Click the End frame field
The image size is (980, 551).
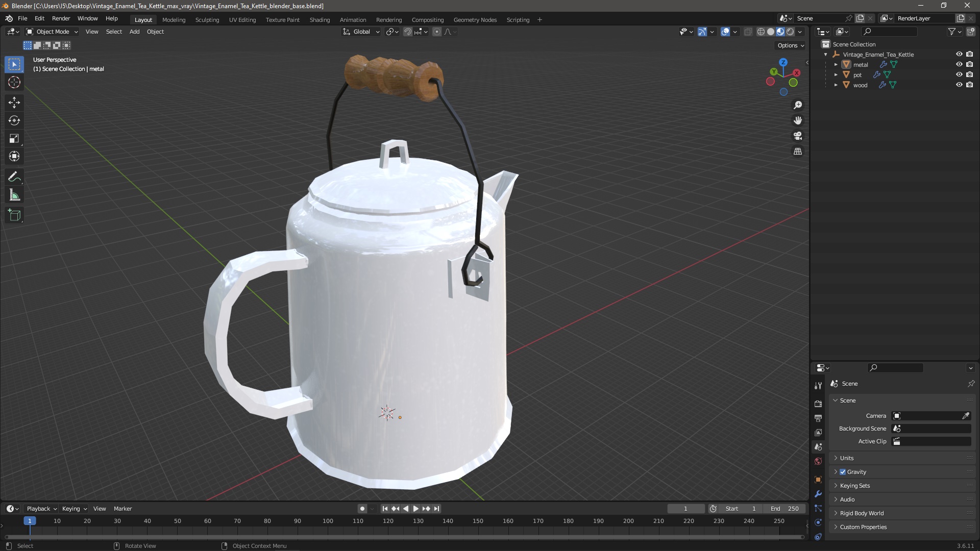click(785, 509)
